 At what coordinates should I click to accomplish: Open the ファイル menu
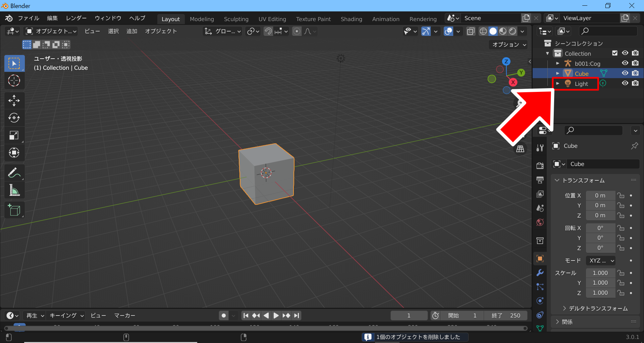(x=29, y=18)
